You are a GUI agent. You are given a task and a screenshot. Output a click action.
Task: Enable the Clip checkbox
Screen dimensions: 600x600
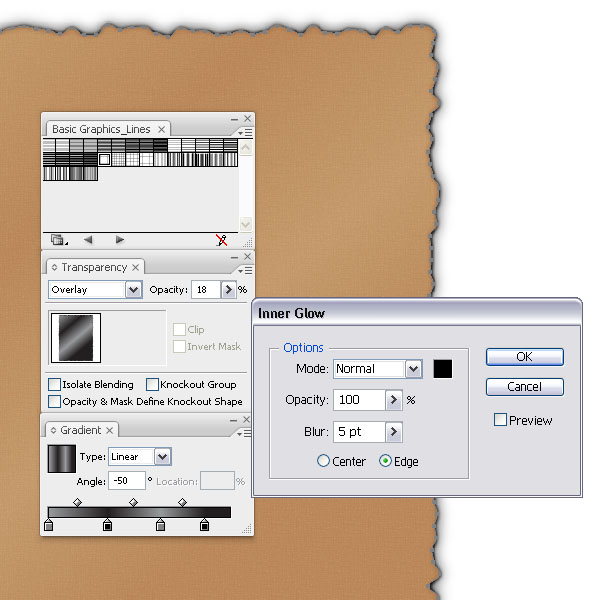click(x=179, y=329)
